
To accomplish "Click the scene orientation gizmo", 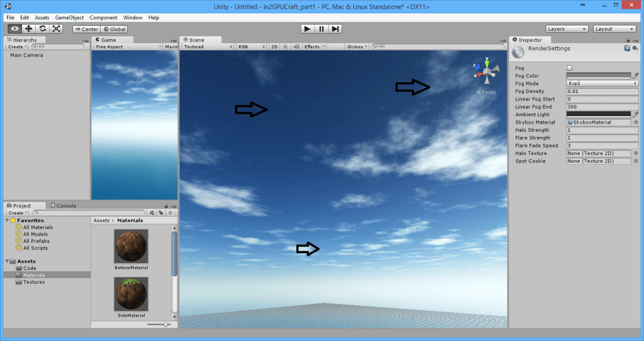I will [485, 73].
